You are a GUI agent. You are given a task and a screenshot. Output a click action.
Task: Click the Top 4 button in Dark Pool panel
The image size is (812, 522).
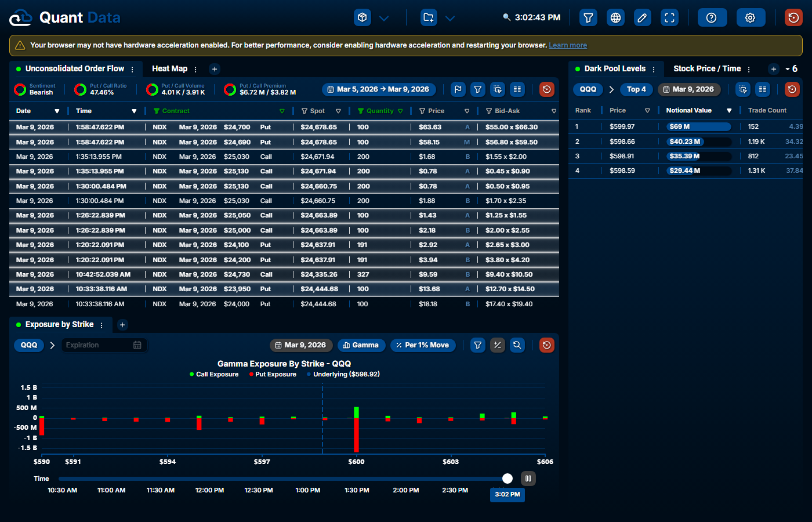click(x=636, y=89)
